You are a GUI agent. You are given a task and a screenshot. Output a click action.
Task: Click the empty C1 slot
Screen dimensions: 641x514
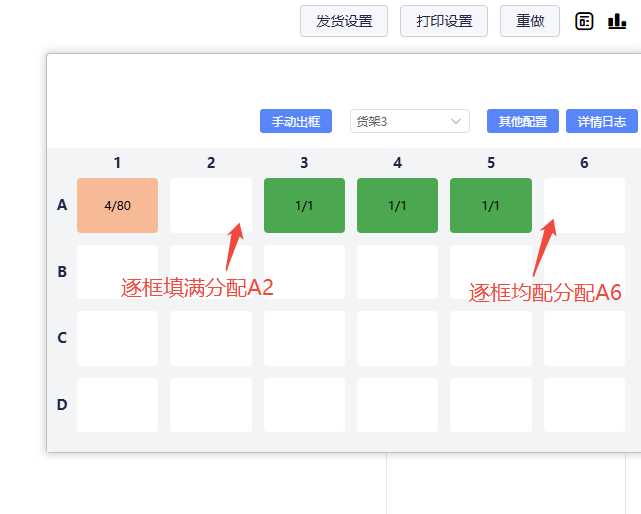coord(117,338)
